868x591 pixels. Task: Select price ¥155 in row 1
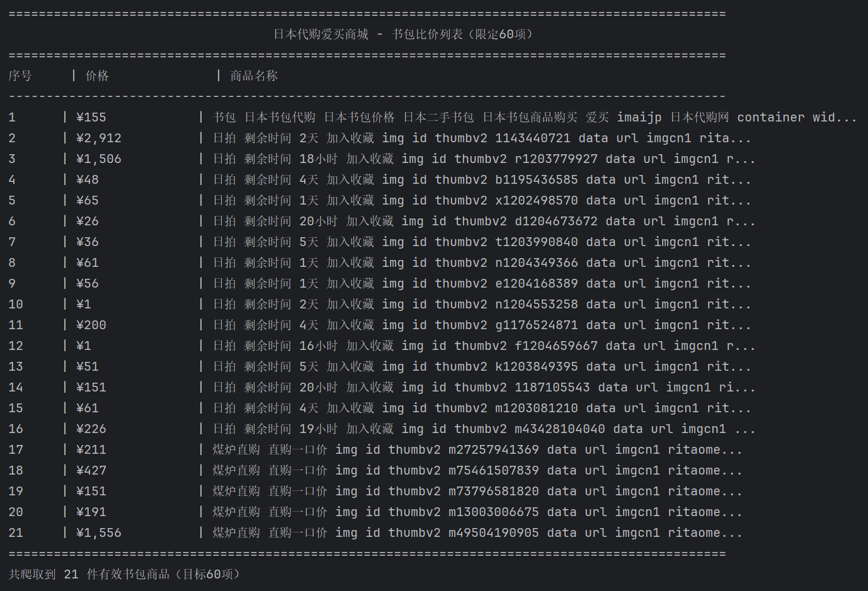(x=91, y=117)
